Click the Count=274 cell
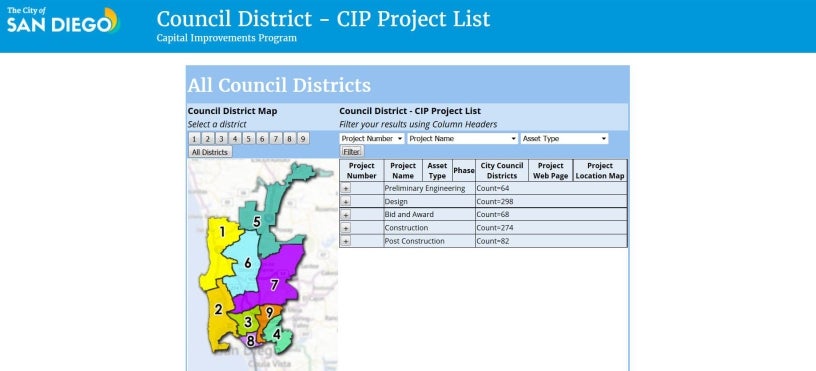This screenshot has height=371, width=816. pyautogui.click(x=551, y=228)
